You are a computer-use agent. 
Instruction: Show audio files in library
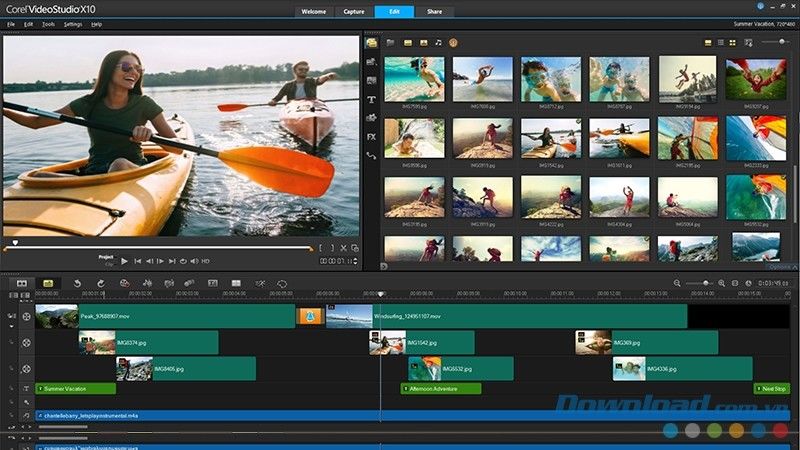(438, 43)
